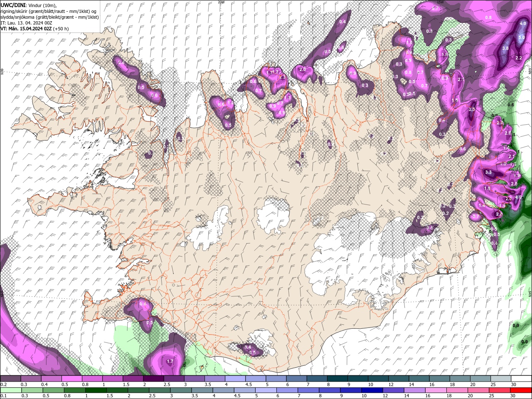Screen dimensions: 532x399
Task: Choose the rain legend swatch starting at 1.5
Action: tap(117, 390)
